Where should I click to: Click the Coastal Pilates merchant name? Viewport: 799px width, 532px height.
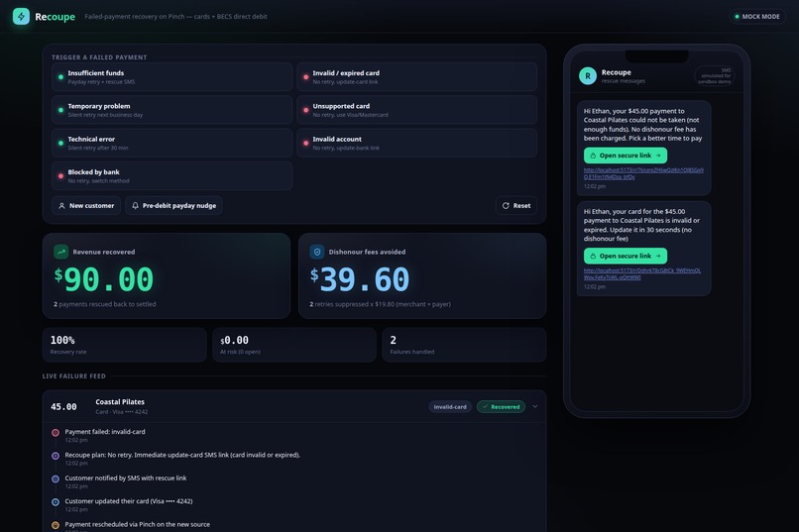click(120, 401)
